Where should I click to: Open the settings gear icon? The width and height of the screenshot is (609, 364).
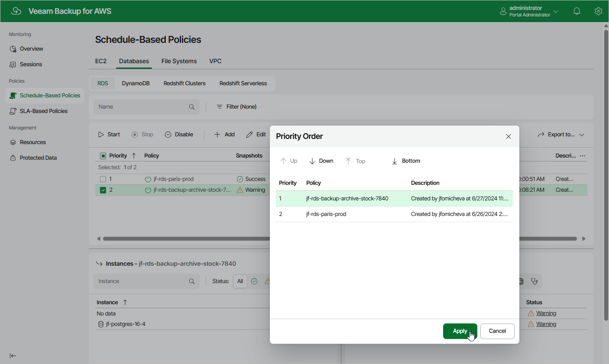coord(598,11)
